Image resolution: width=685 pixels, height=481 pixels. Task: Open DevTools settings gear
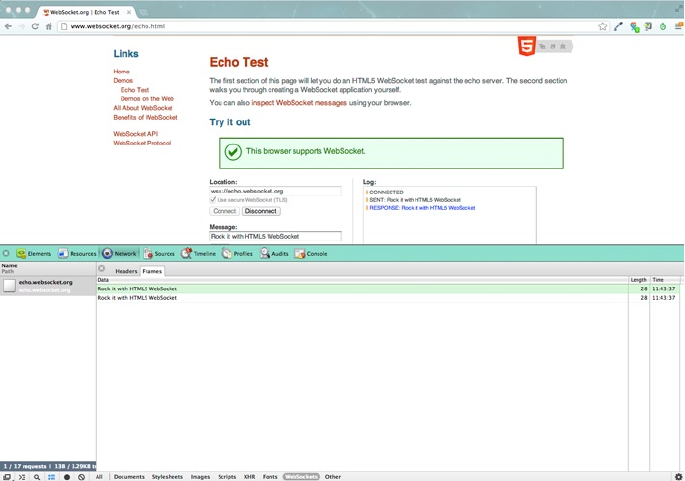point(678,477)
